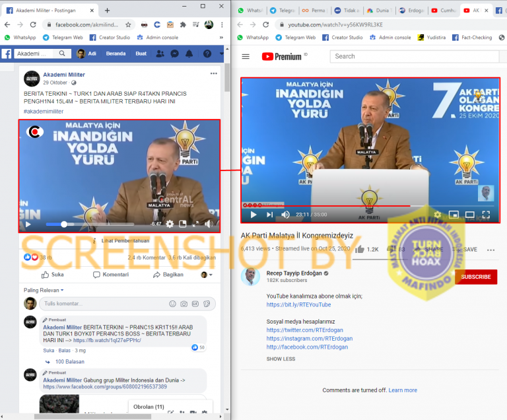Click the YouTube Premium logo

(282, 57)
